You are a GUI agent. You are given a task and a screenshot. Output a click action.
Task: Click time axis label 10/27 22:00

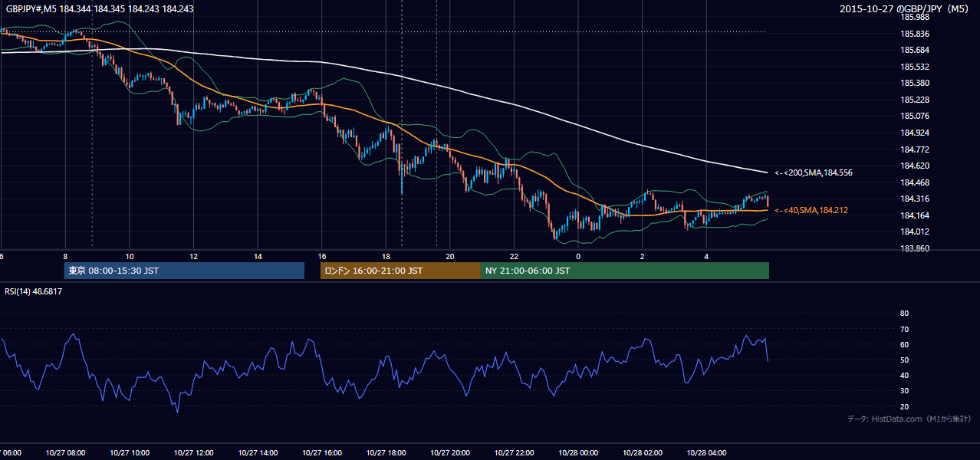pos(514,452)
